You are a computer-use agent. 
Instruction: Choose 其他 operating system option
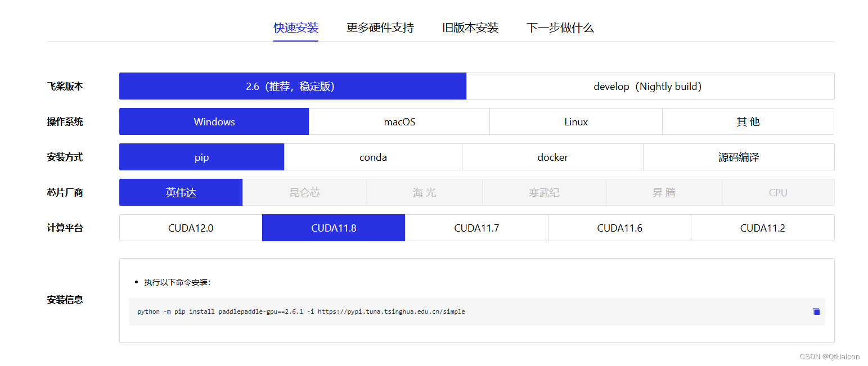(748, 121)
